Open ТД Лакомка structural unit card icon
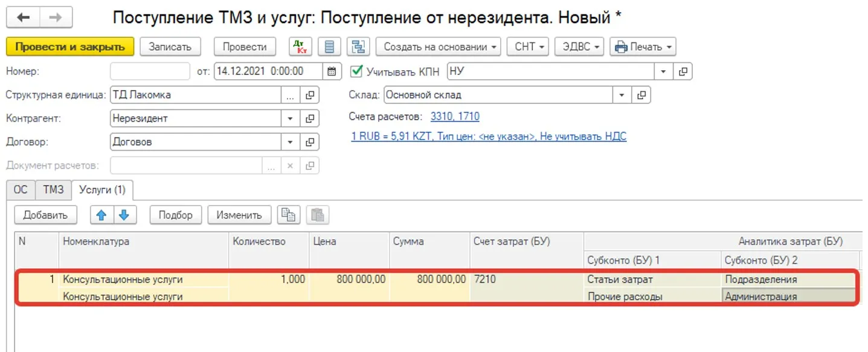 310,95
